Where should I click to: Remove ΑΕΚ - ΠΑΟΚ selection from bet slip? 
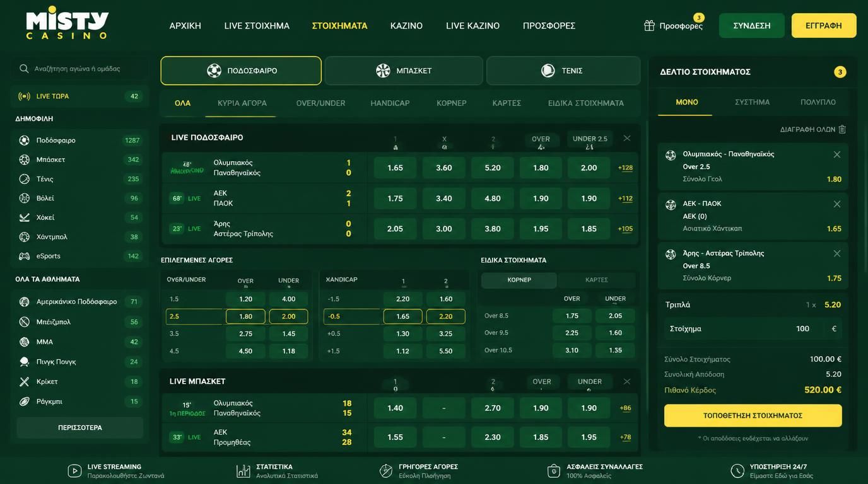tap(837, 204)
